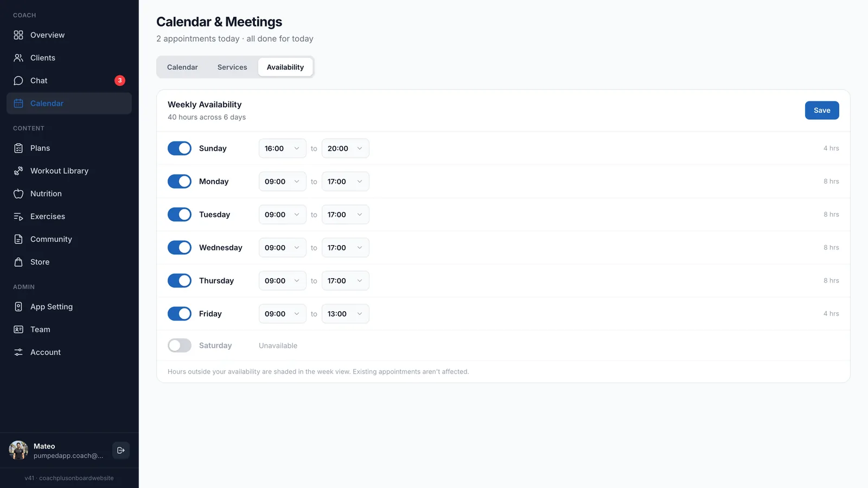Image resolution: width=868 pixels, height=488 pixels.
Task: Change Tuesday end time dropdown
Action: tap(346, 215)
